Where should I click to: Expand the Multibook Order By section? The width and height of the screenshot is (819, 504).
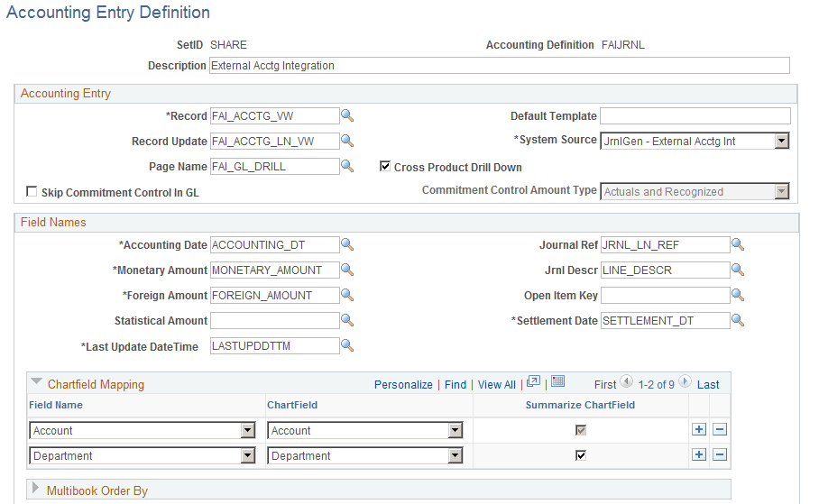coord(35,489)
